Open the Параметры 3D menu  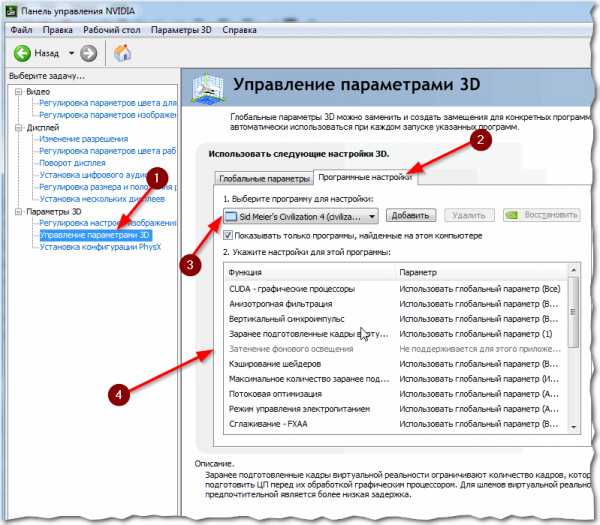(181, 30)
